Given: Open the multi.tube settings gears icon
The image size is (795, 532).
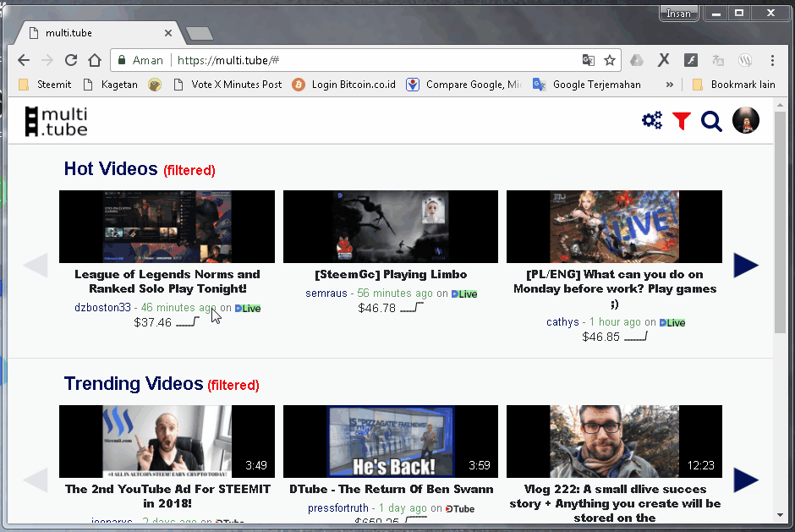Looking at the screenshot, I should click(652, 121).
